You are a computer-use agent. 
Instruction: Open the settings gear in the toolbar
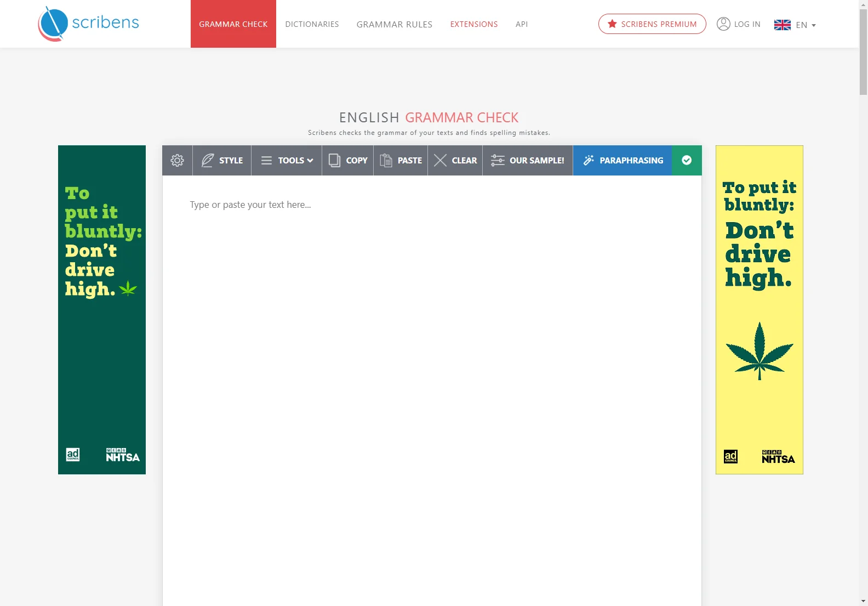[177, 160]
